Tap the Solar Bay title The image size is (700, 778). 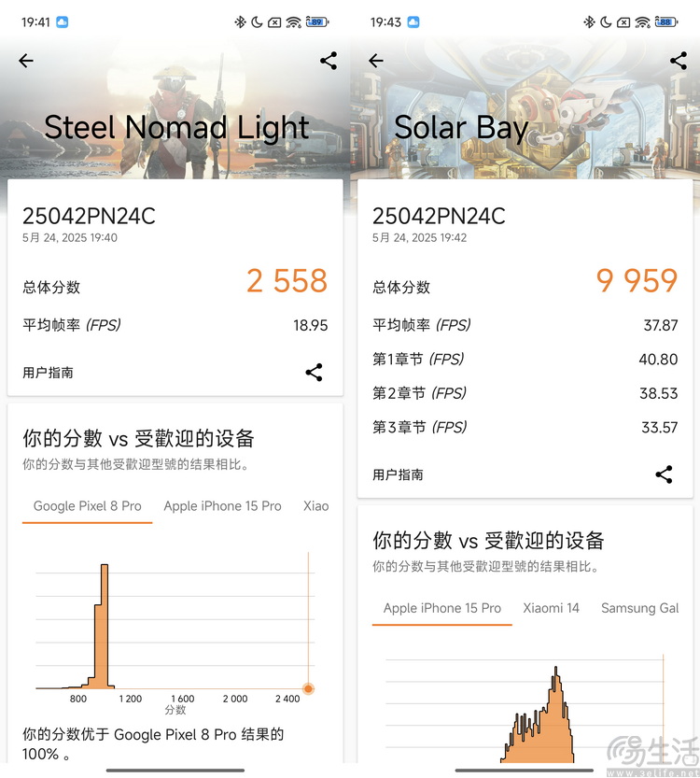(x=462, y=128)
